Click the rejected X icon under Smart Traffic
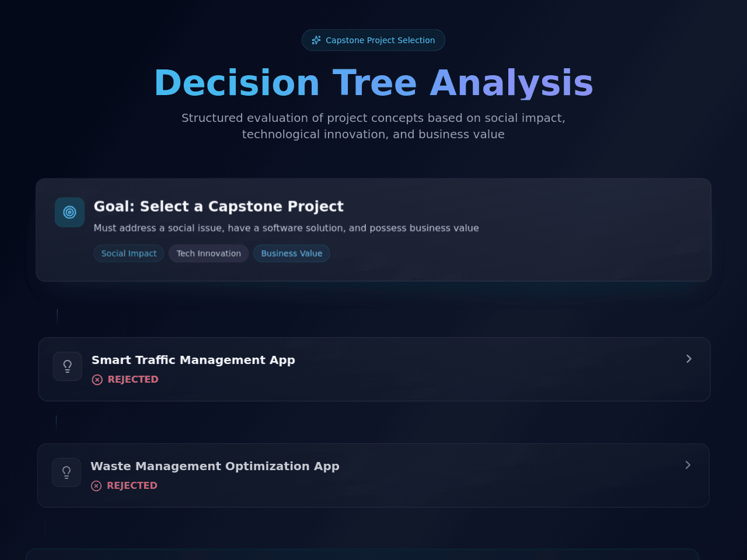 click(x=97, y=380)
